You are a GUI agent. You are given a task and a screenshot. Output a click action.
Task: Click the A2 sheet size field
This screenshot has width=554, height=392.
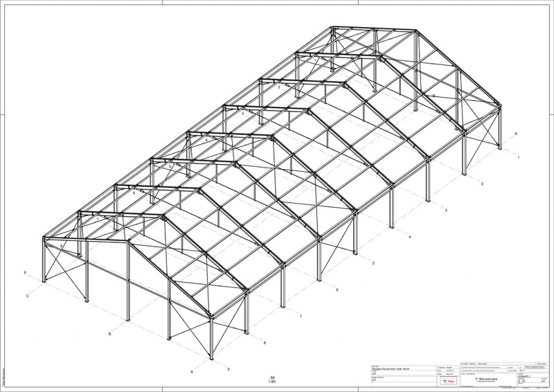pos(543,380)
